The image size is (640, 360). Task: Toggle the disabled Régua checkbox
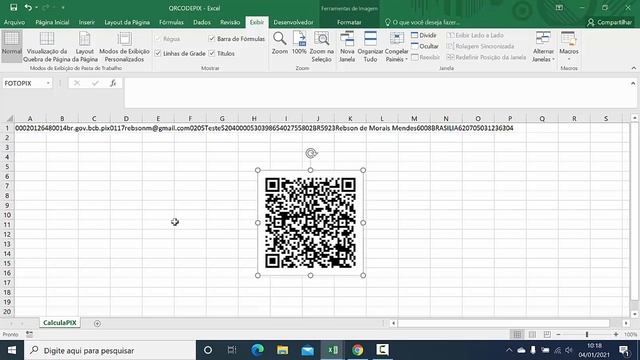(x=158, y=38)
